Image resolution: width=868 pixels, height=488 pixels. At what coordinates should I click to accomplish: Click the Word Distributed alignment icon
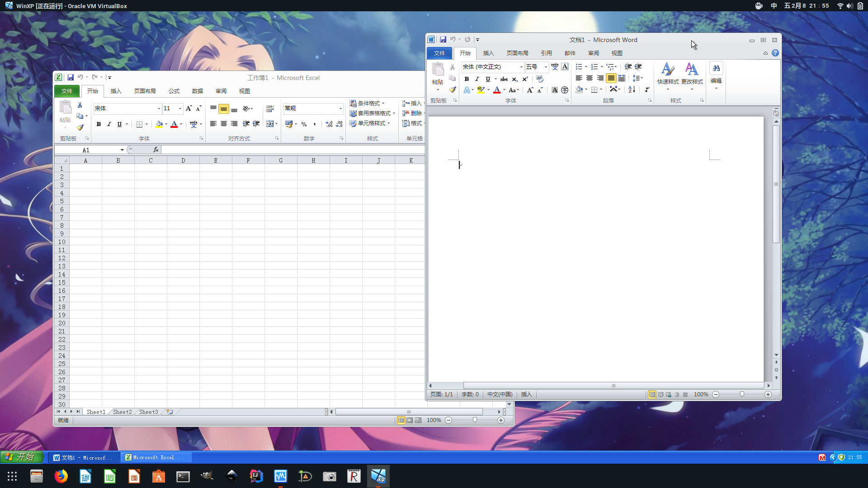(622, 78)
